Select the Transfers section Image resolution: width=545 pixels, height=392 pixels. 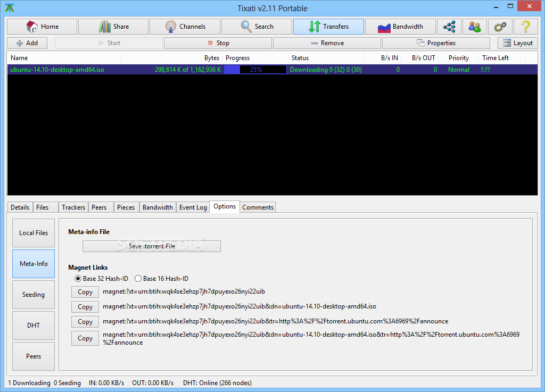point(328,27)
